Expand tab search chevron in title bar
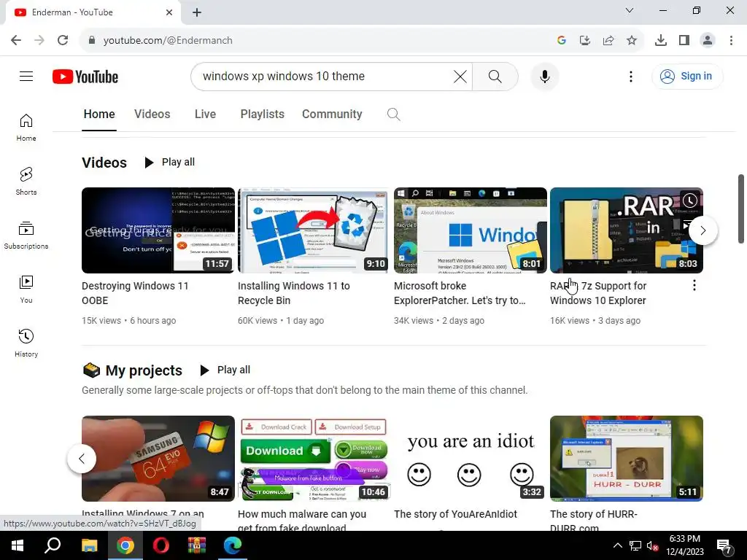 click(x=630, y=10)
